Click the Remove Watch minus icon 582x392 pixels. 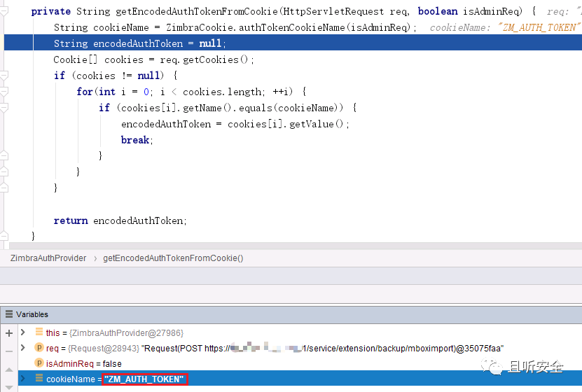tap(9, 351)
